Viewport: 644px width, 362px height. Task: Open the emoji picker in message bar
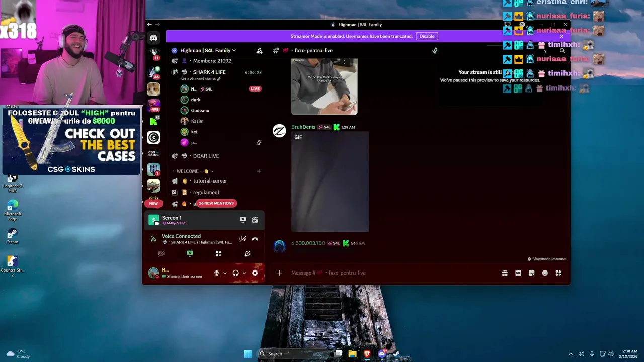[x=545, y=273]
